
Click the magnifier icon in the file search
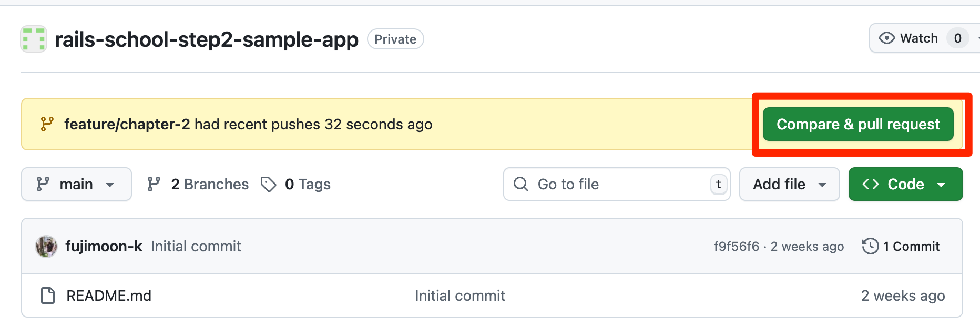tap(520, 184)
